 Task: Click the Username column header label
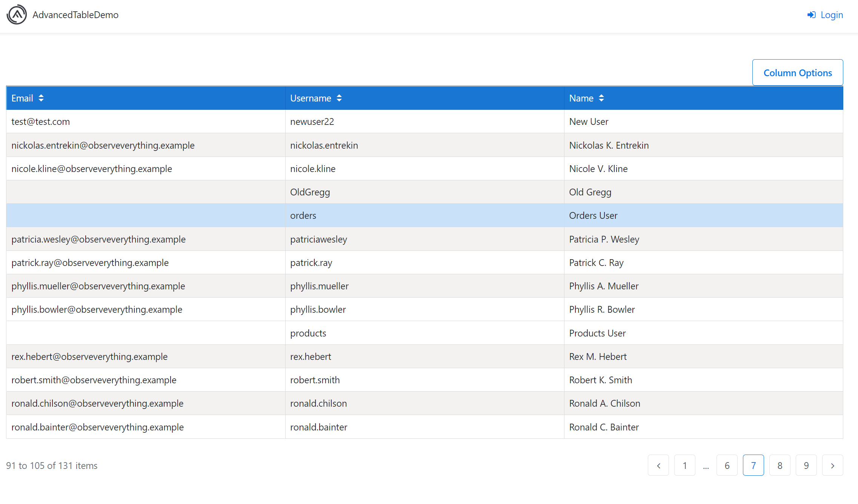click(x=311, y=98)
